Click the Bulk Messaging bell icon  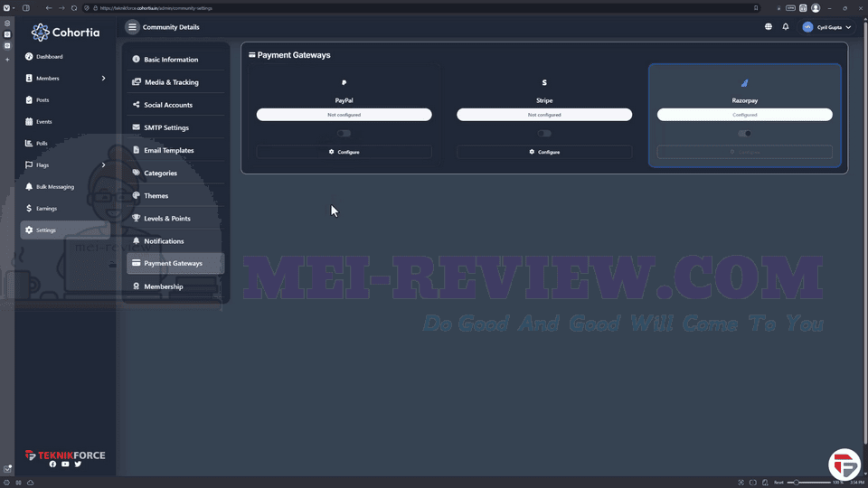29,187
